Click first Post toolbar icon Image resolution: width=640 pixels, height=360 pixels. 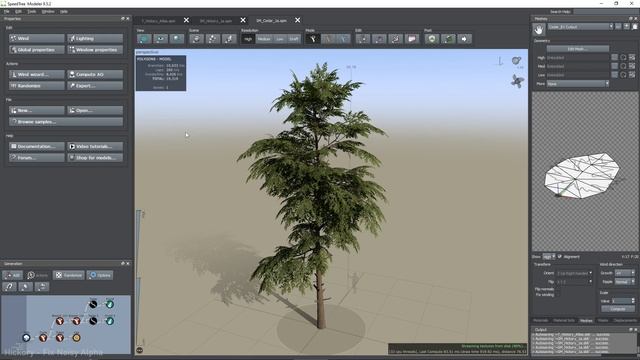coord(432,39)
